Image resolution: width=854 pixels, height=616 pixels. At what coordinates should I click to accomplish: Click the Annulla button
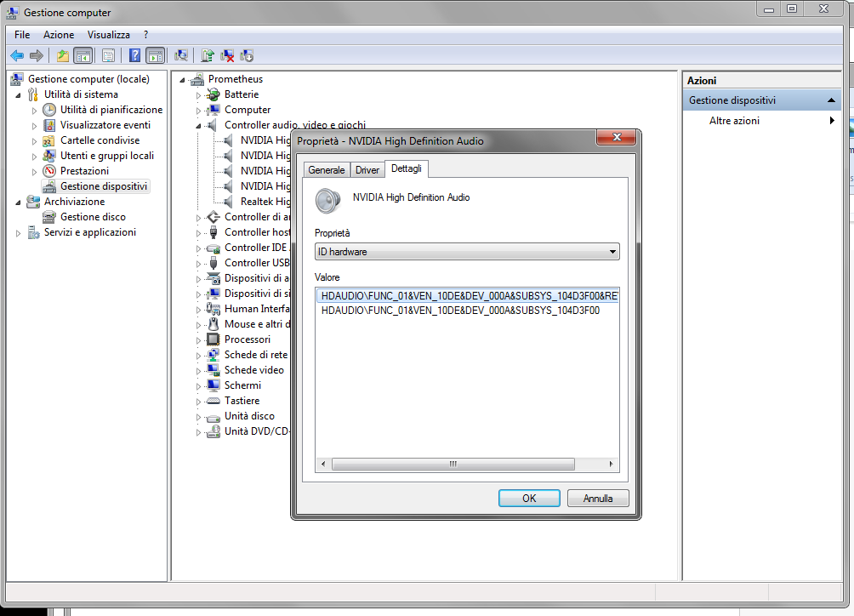(x=598, y=499)
